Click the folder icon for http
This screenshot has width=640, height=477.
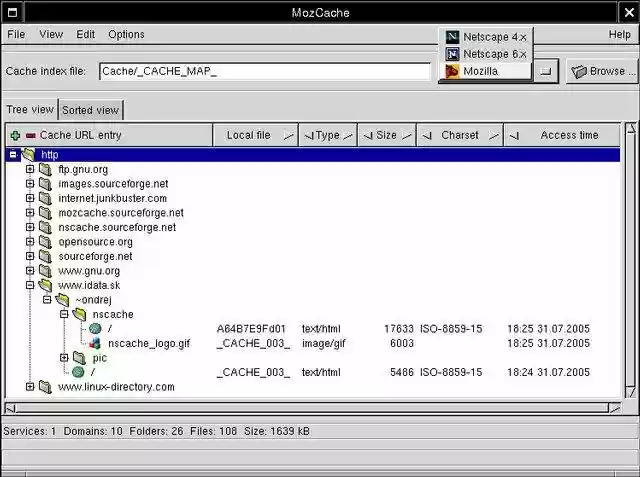29,155
